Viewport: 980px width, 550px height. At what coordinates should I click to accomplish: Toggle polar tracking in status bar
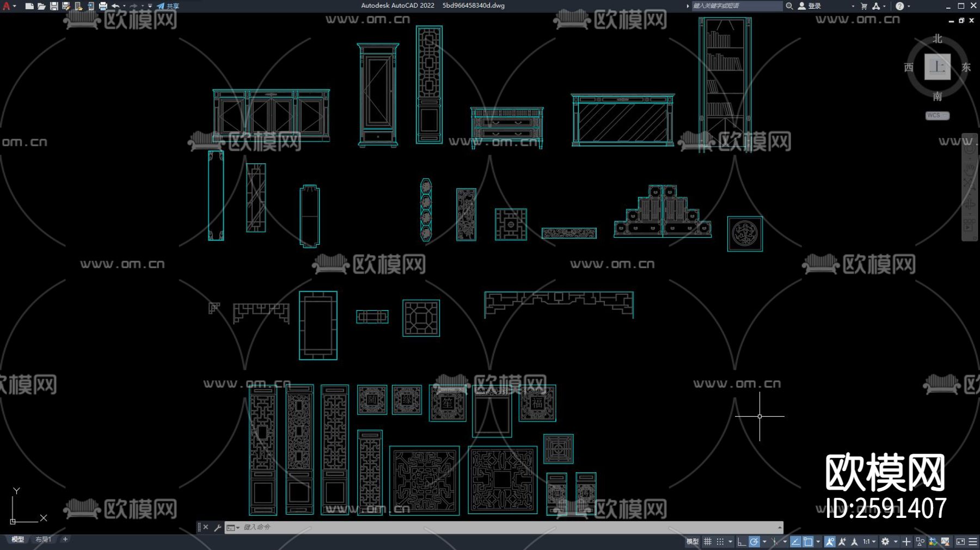[x=754, y=541]
